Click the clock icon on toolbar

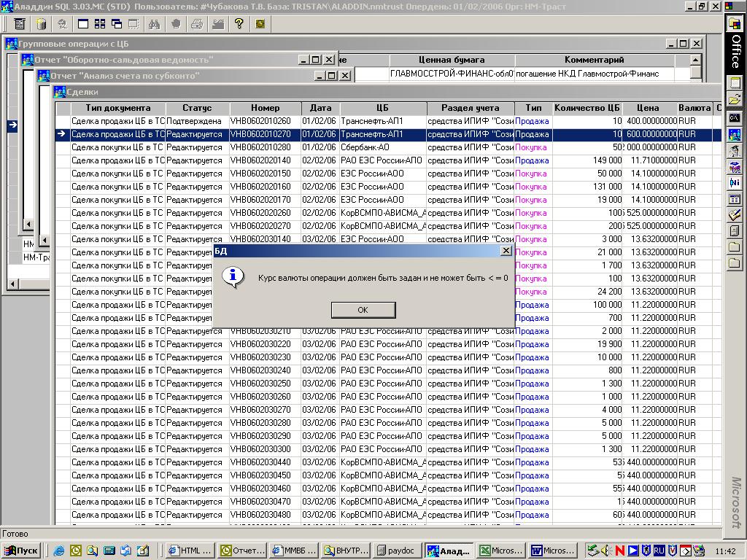click(260, 24)
